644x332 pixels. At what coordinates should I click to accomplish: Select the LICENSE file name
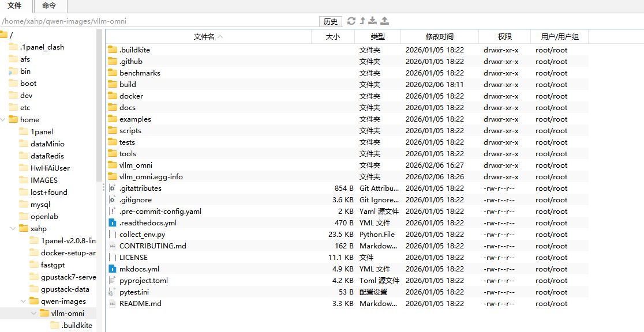pyautogui.click(x=133, y=257)
